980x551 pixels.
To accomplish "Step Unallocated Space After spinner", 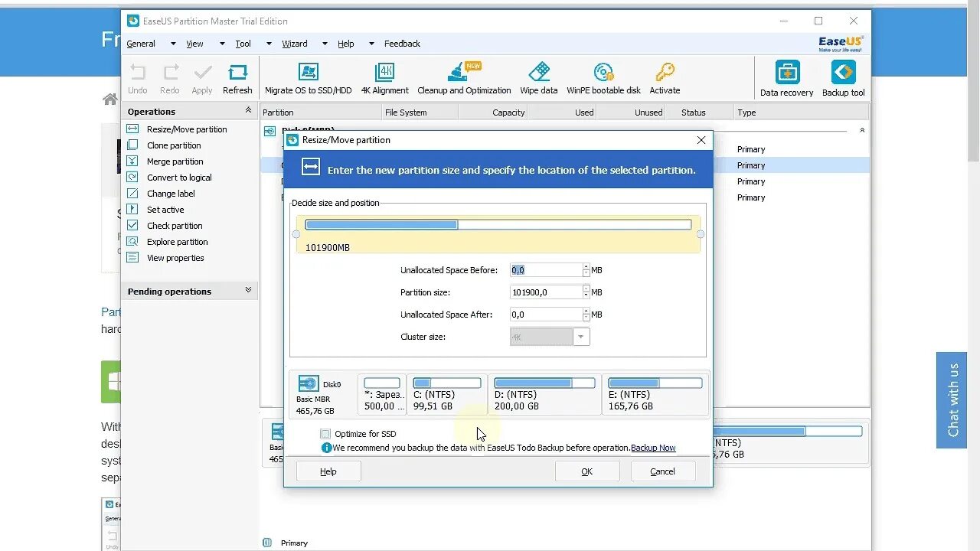I will [x=586, y=315].
